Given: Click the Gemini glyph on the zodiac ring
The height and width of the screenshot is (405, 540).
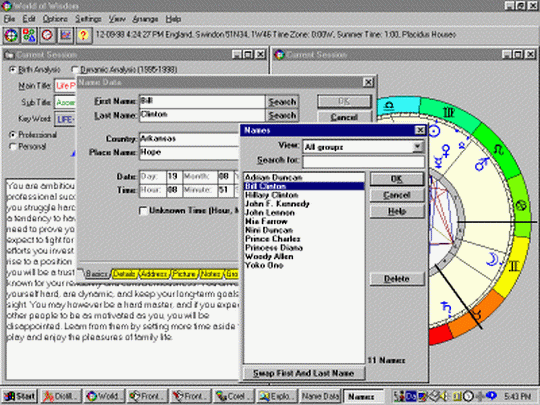Looking at the screenshot, I should point(513,266).
